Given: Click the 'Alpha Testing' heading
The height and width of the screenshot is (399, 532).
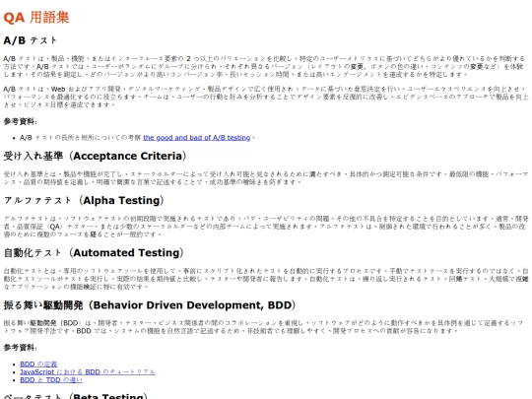Looking at the screenshot, I should pyautogui.click(x=84, y=201).
